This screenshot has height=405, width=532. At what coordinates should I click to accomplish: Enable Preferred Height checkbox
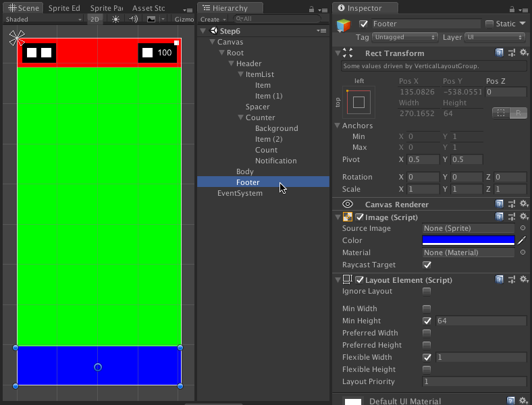click(x=427, y=345)
